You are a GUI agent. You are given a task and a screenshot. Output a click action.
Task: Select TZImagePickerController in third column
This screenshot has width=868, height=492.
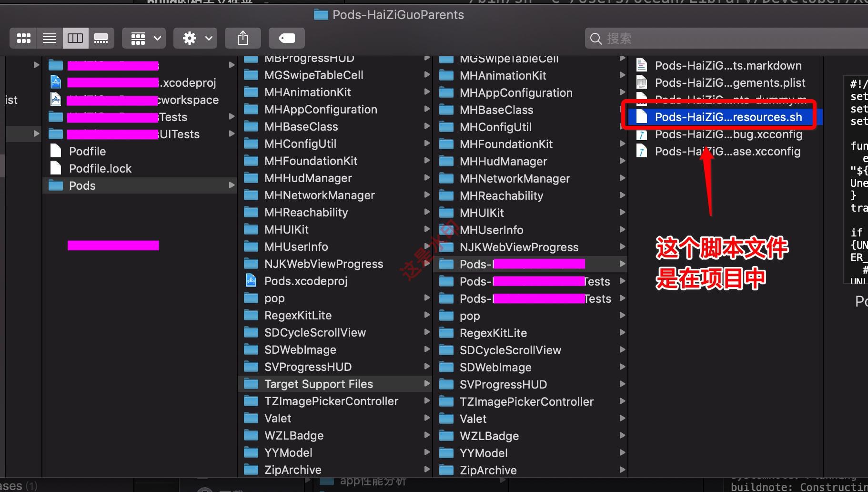pos(531,401)
